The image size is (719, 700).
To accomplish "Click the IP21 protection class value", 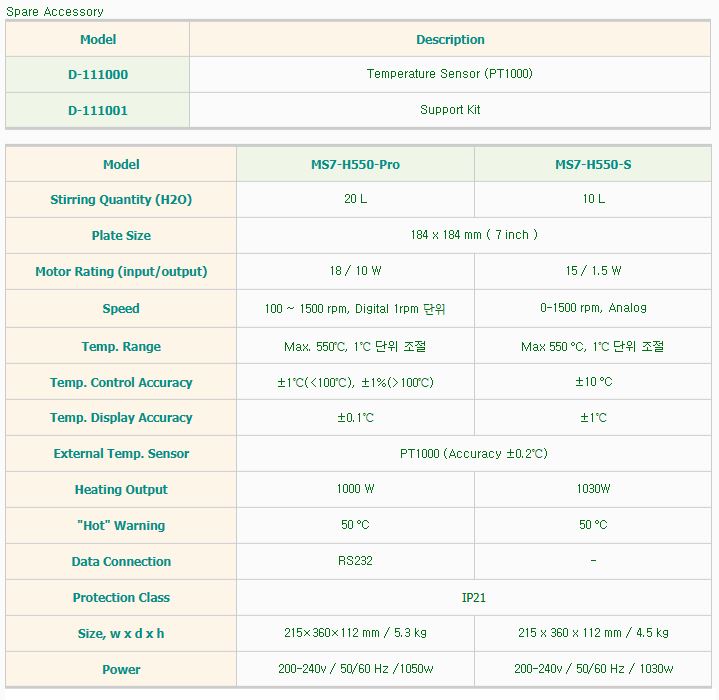I will click(474, 597).
